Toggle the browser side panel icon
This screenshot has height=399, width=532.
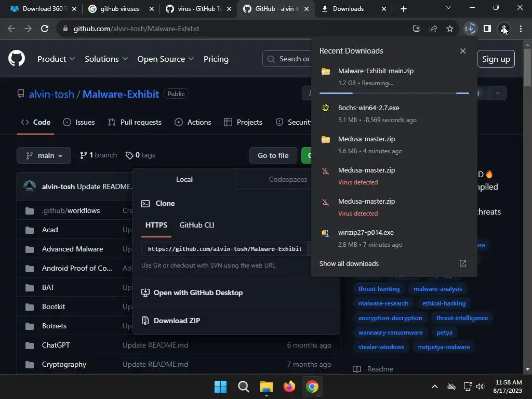point(487,29)
